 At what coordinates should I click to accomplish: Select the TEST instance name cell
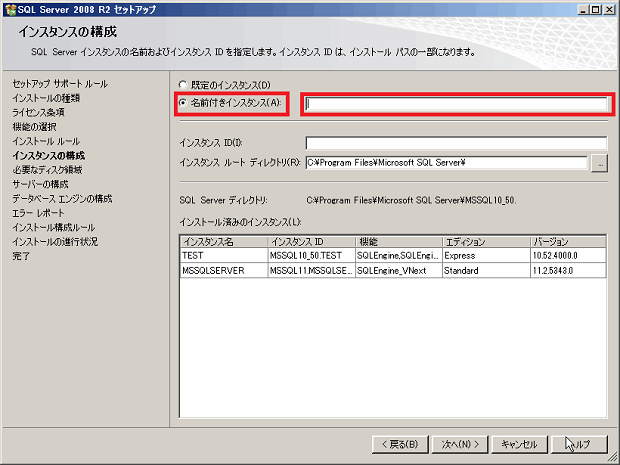coord(224,255)
